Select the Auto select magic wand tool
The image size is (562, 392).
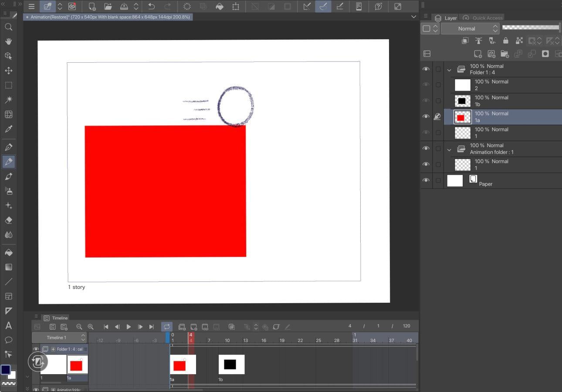tap(8, 100)
